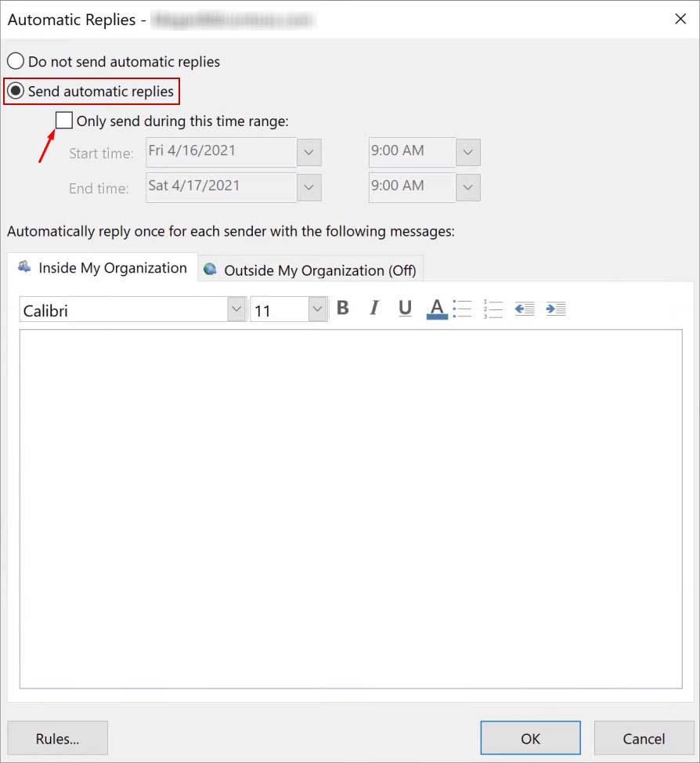Toggle Italic formatting
This screenshot has width=700, height=763.
[373, 308]
